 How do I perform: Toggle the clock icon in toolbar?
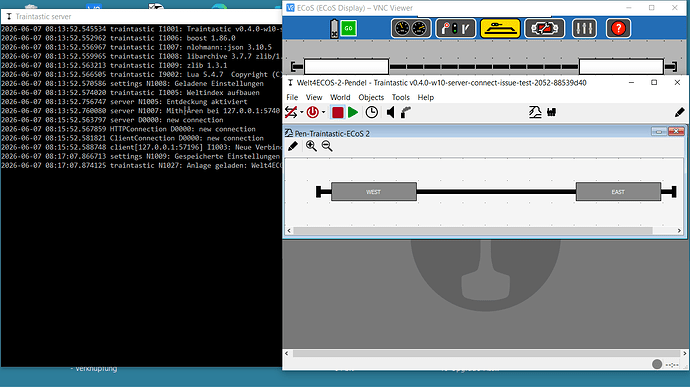pyautogui.click(x=372, y=112)
